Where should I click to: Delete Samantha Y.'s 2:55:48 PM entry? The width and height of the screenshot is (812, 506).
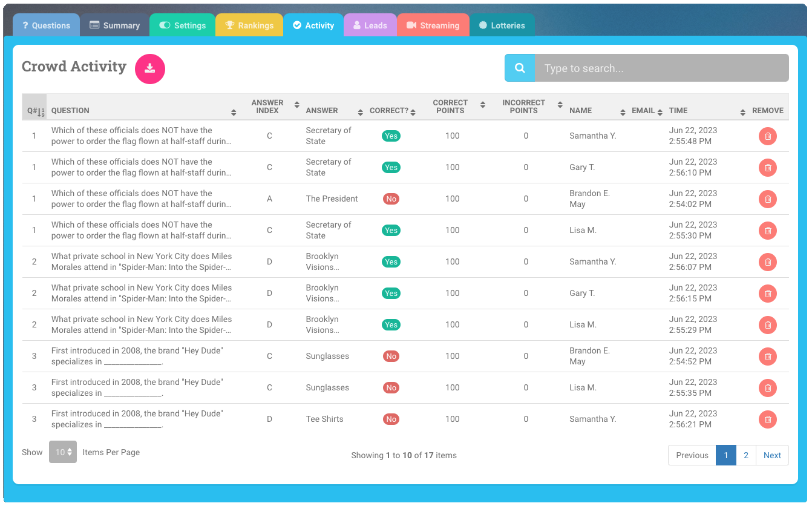[x=768, y=136]
